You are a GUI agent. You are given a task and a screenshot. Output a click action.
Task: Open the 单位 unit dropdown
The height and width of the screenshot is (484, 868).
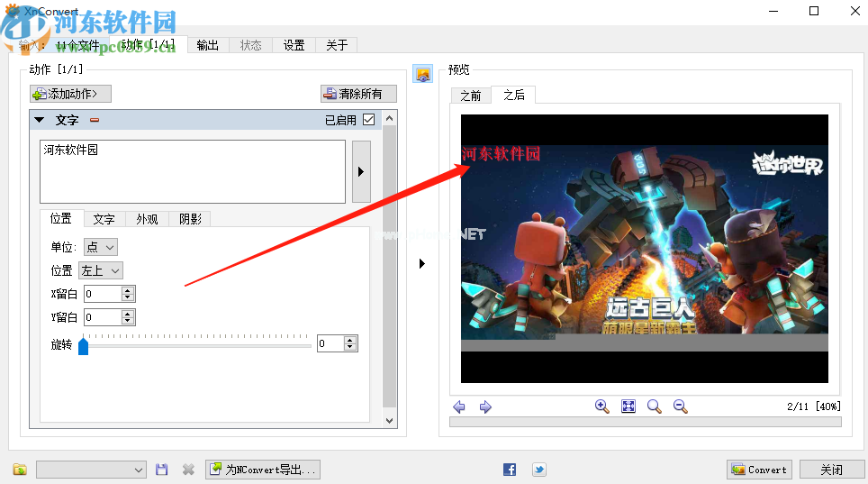click(x=101, y=247)
